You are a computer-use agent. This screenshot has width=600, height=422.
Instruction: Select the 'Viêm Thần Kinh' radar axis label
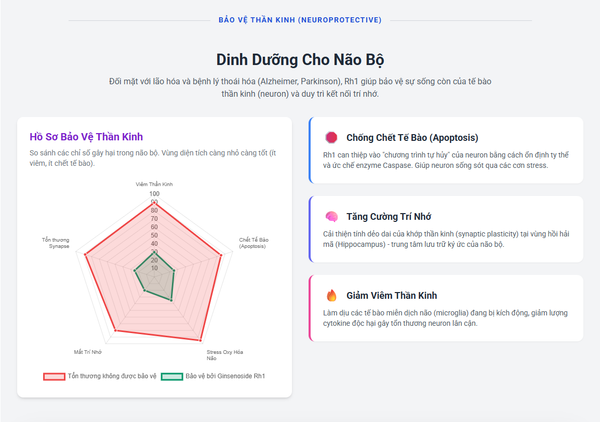pos(154,185)
